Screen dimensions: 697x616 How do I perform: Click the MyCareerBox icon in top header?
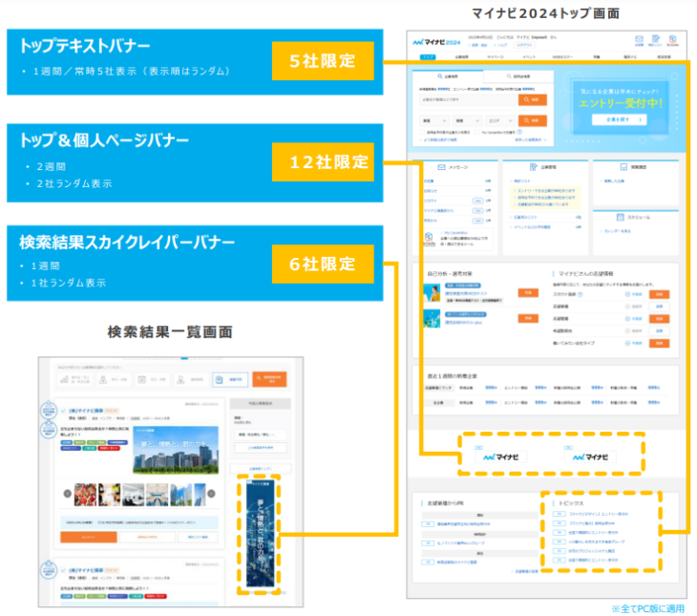tap(673, 40)
